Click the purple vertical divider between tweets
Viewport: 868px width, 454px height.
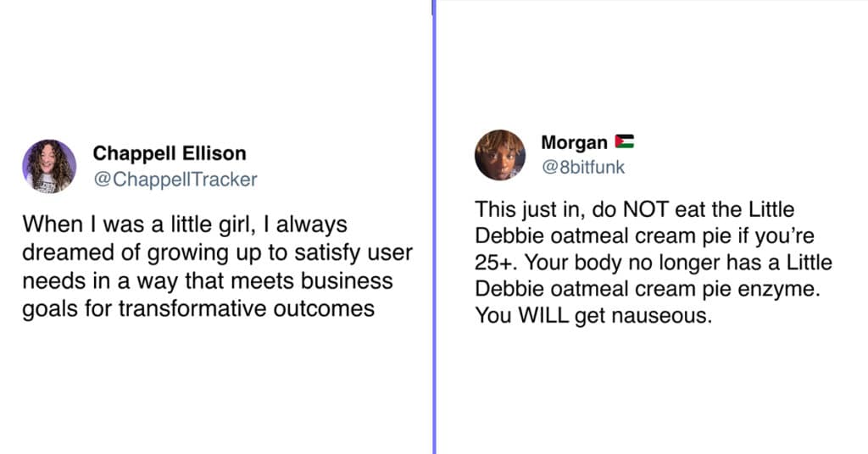coord(434,227)
